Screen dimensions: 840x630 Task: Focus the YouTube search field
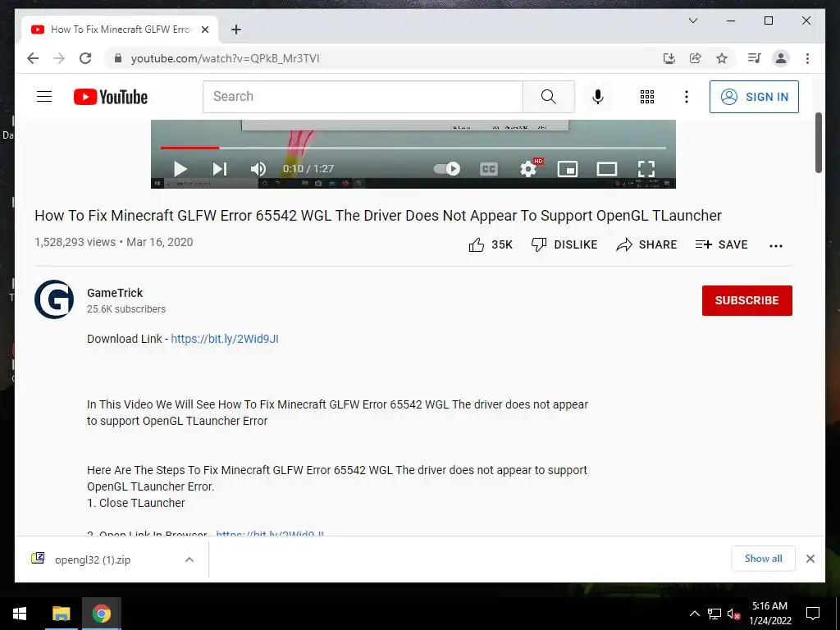tap(363, 97)
